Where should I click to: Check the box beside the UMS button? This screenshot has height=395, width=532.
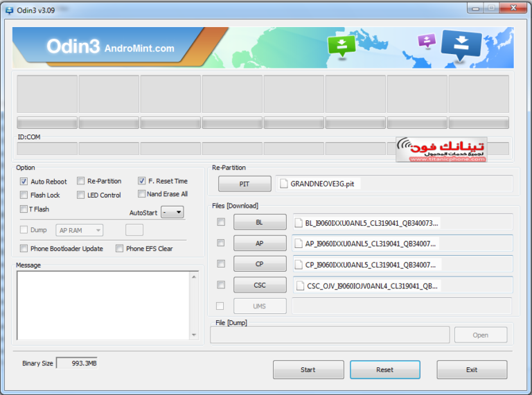click(220, 306)
